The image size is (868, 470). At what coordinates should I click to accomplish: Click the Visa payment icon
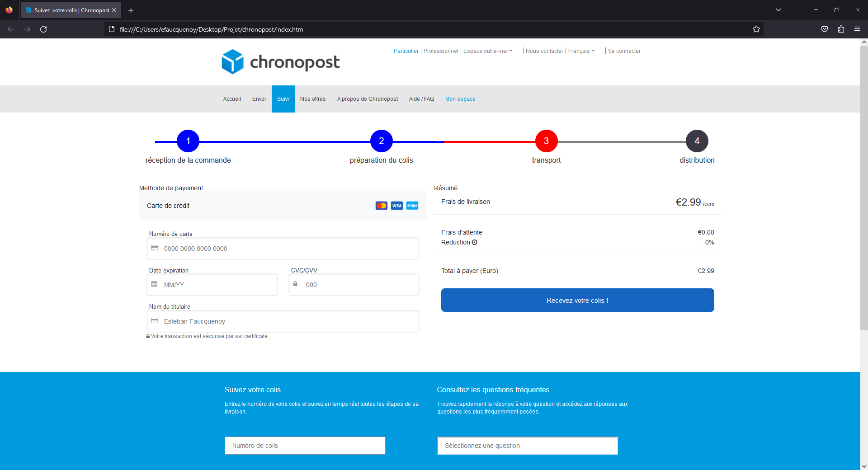click(397, 206)
